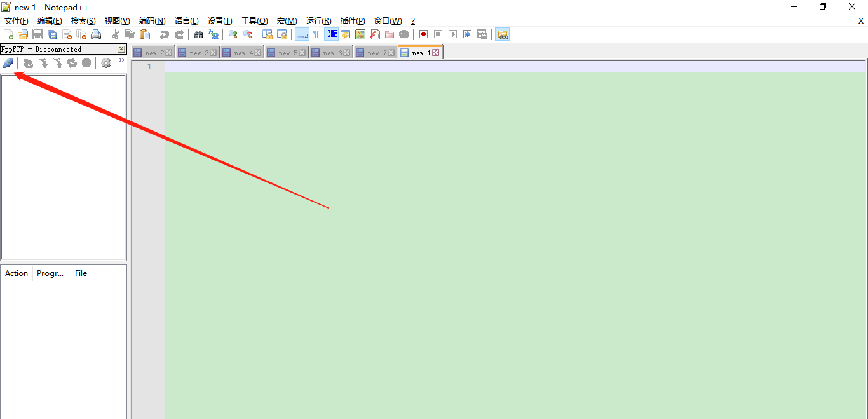Stop macro recording square button
868x419 pixels.
pos(438,34)
